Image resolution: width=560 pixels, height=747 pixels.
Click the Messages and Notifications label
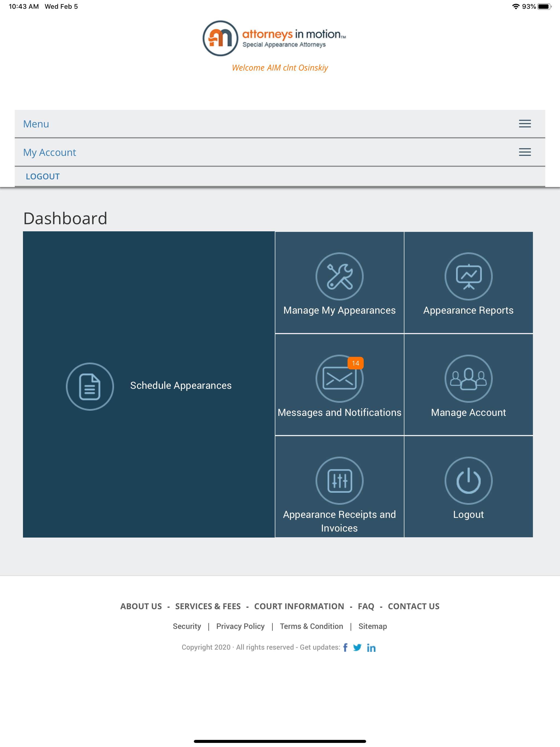[x=339, y=412]
